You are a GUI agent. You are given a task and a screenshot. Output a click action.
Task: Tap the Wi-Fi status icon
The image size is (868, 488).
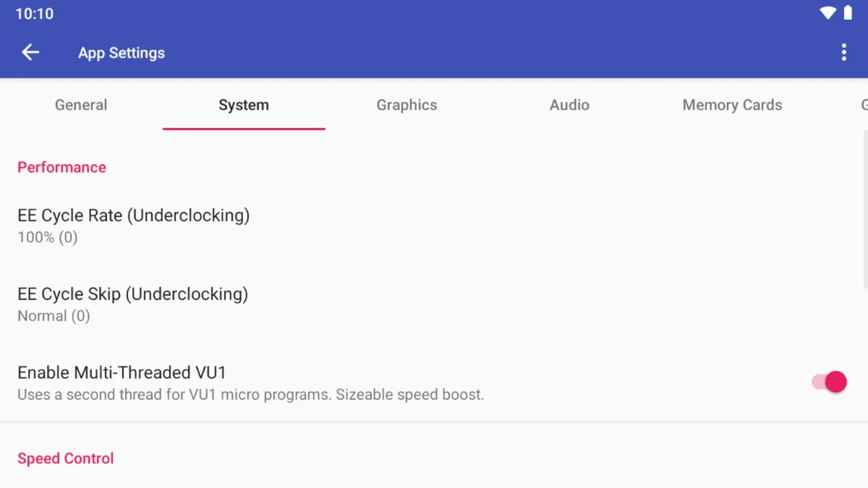pos(828,13)
